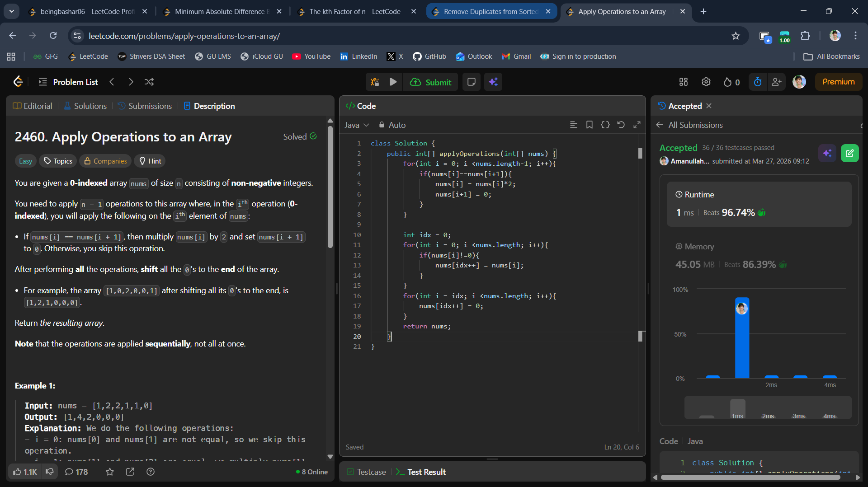Click the format code icon in editor
Image resolution: width=868 pixels, height=487 pixels.
coord(573,125)
